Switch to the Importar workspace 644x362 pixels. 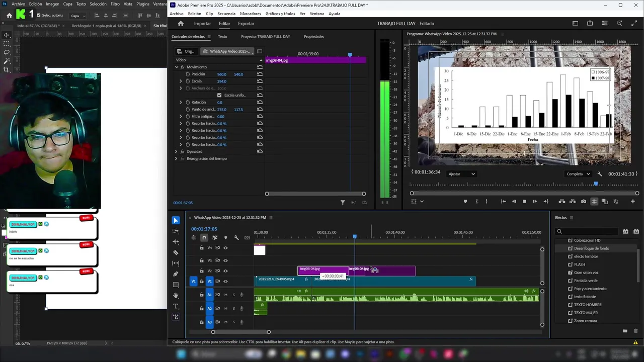203,24
